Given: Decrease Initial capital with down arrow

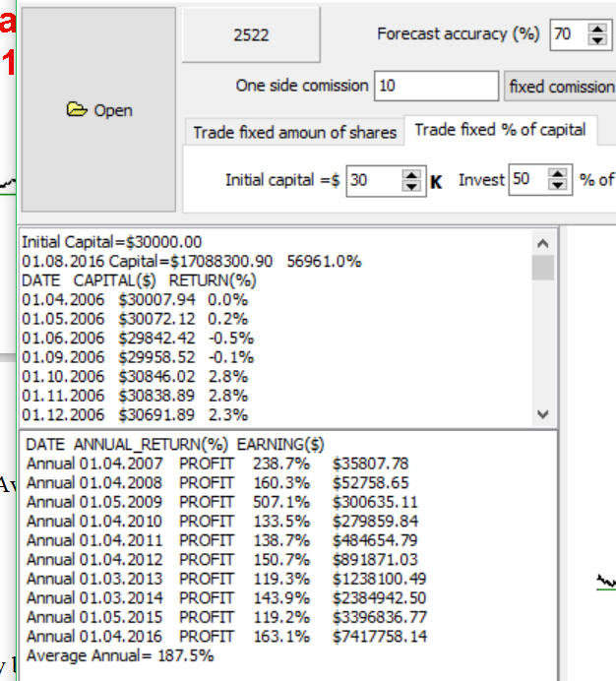Looking at the screenshot, I should [x=412, y=187].
